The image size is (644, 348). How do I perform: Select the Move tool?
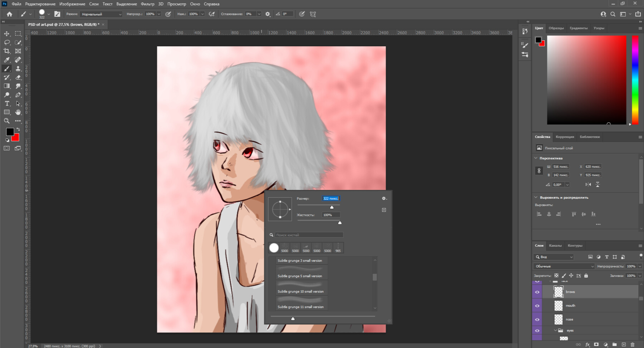[7, 34]
